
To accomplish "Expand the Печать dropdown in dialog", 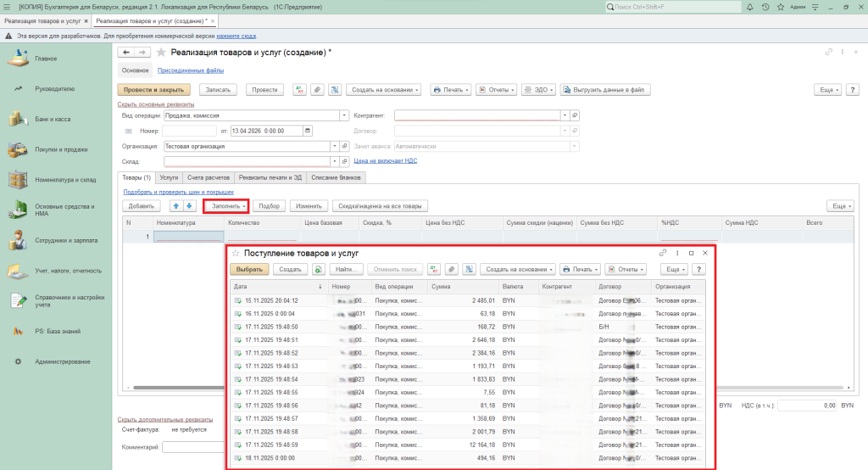I will pos(581,269).
